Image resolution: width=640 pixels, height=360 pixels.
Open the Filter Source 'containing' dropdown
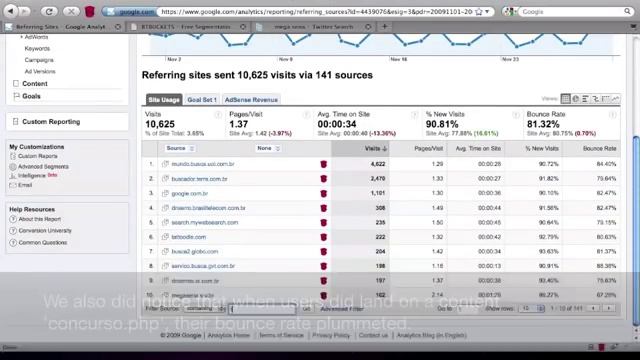point(204,309)
